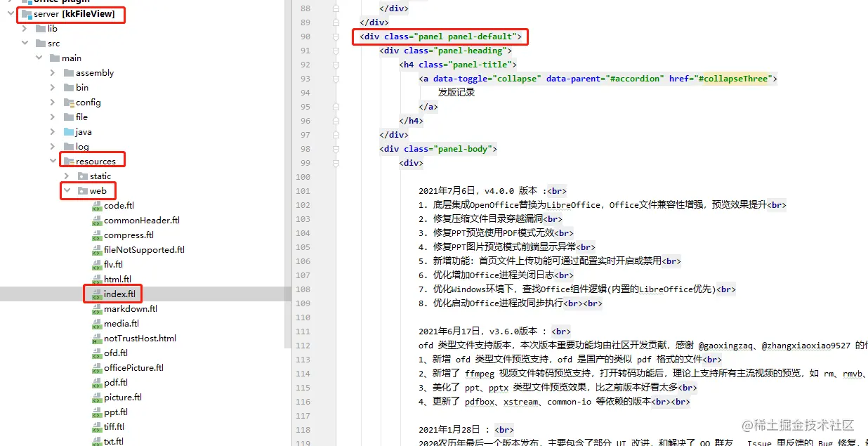Toggle code fold marker on line 93

(x=336, y=79)
